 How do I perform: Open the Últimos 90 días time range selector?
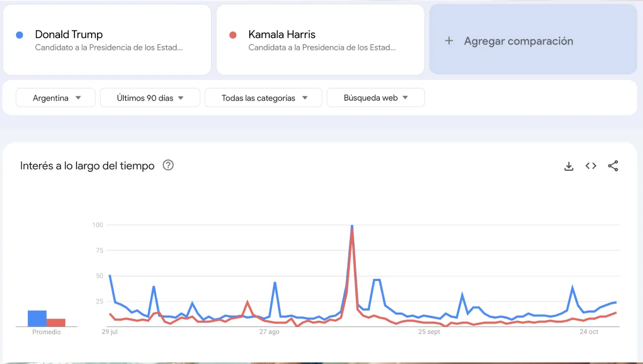tap(150, 97)
